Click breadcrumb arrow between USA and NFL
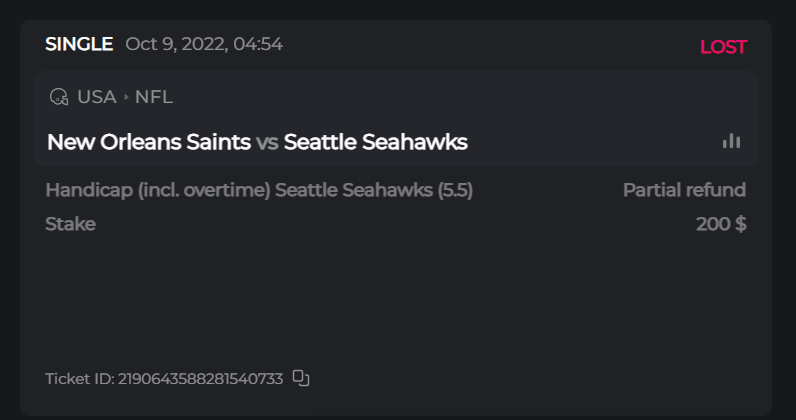This screenshot has height=420, width=796. coord(126,97)
